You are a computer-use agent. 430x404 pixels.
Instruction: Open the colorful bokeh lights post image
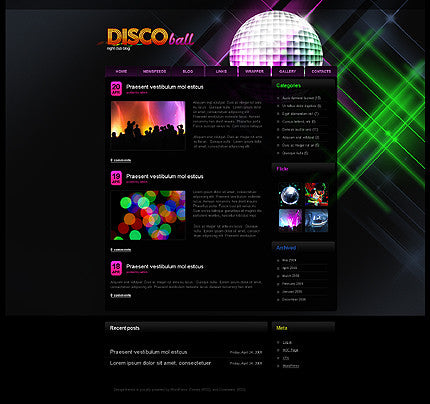click(x=148, y=215)
